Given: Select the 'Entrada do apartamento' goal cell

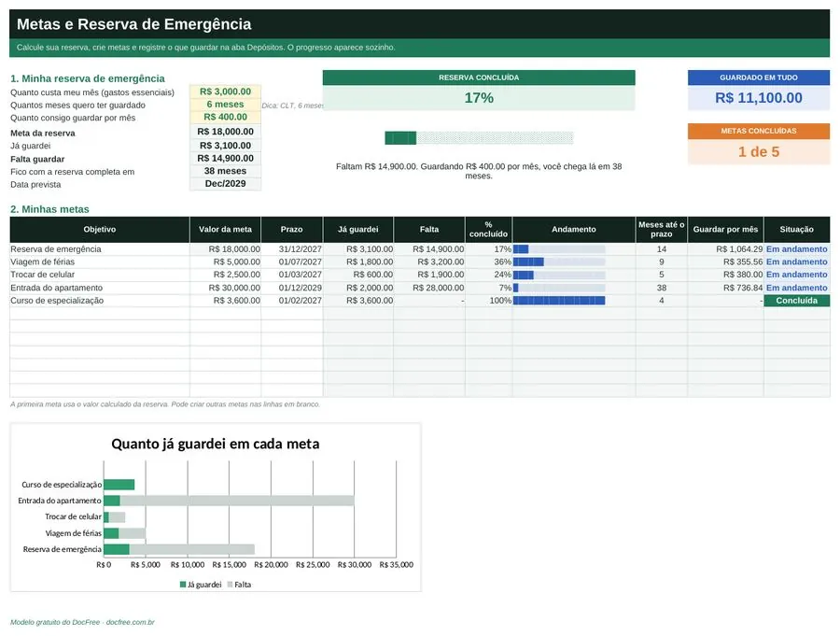Looking at the screenshot, I should pyautogui.click(x=100, y=288).
